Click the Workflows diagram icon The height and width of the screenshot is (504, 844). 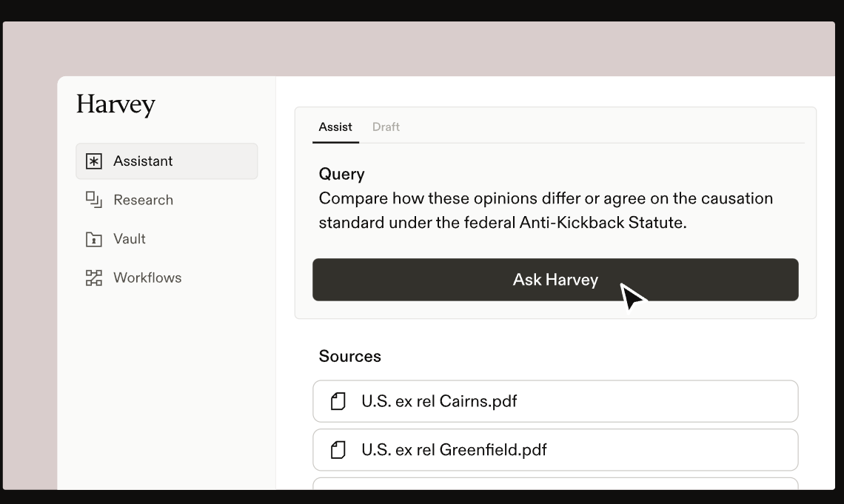click(x=94, y=278)
